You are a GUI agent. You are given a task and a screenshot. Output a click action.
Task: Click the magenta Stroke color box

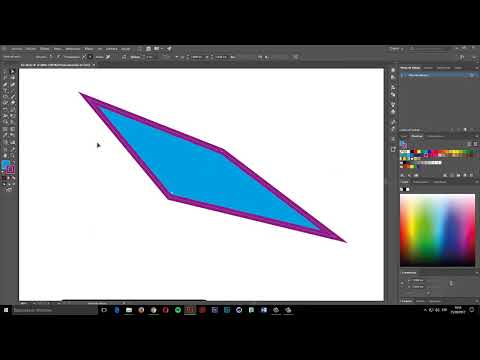click(11, 170)
